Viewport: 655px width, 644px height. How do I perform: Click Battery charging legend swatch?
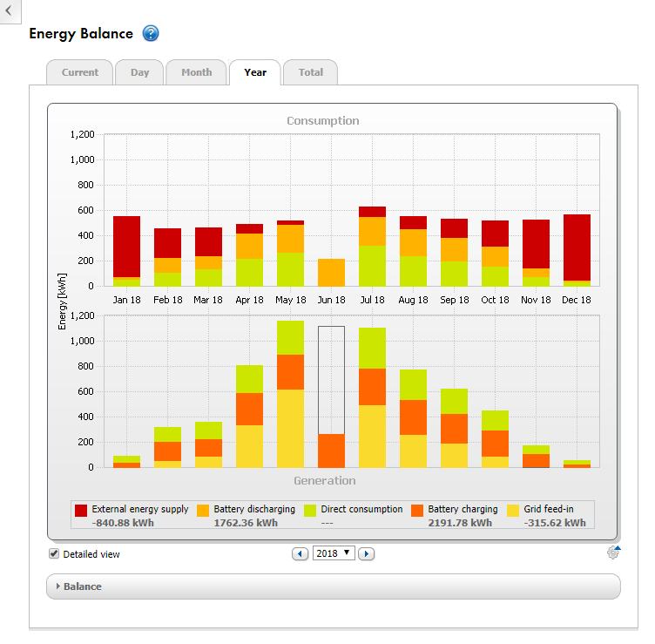point(417,510)
